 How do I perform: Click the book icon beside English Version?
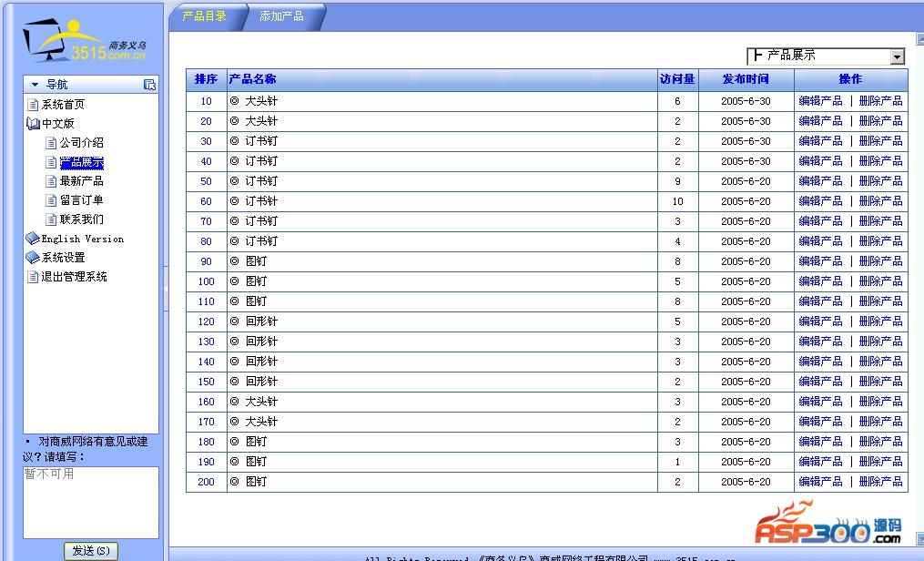click(x=33, y=239)
